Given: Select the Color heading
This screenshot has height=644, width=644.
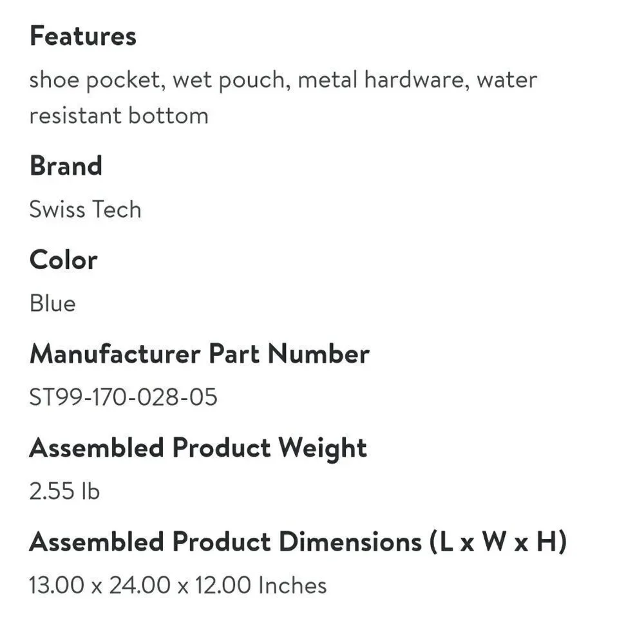Looking at the screenshot, I should point(63,260).
